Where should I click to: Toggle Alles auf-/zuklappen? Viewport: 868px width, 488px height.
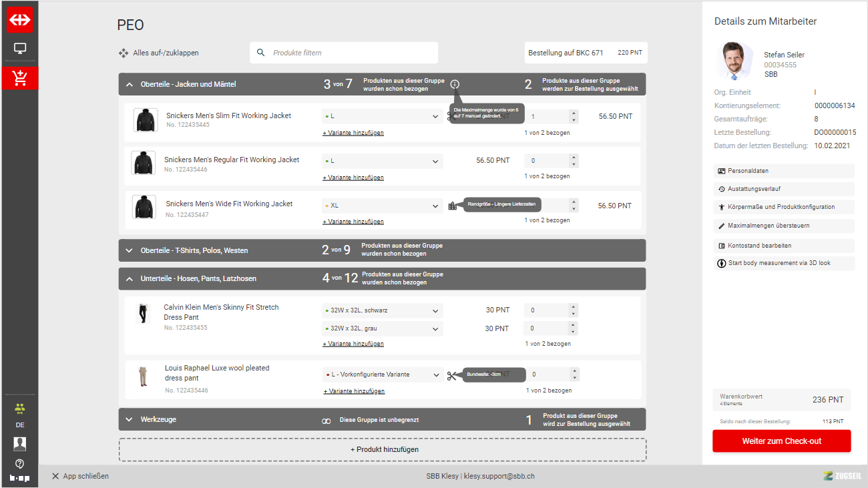[159, 53]
